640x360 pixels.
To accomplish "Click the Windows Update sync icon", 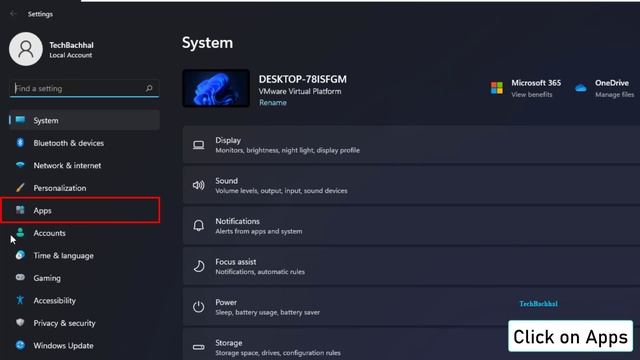I will coord(20,345).
